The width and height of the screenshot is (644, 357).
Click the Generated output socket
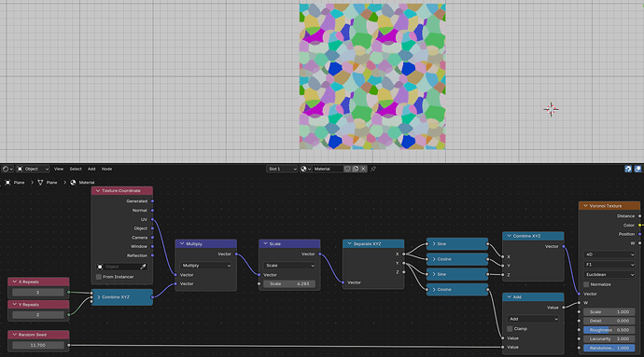[152, 201]
